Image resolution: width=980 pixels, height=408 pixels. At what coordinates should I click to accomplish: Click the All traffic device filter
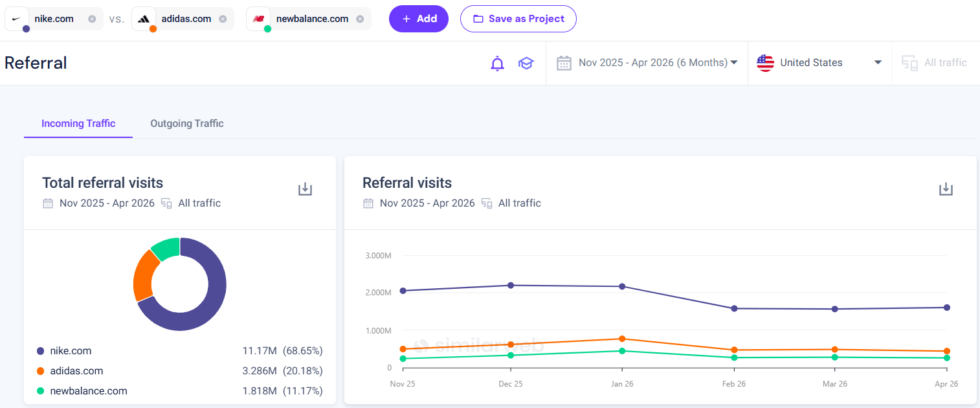coord(934,63)
